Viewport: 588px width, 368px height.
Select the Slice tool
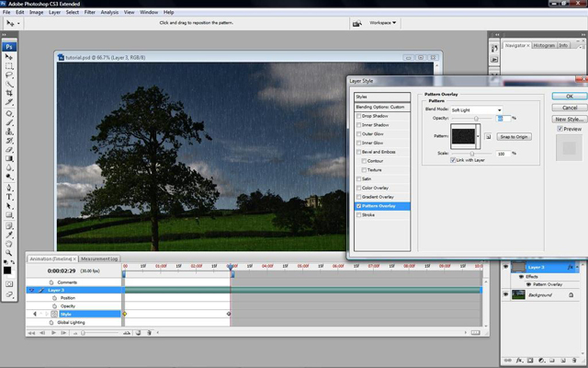coord(9,102)
